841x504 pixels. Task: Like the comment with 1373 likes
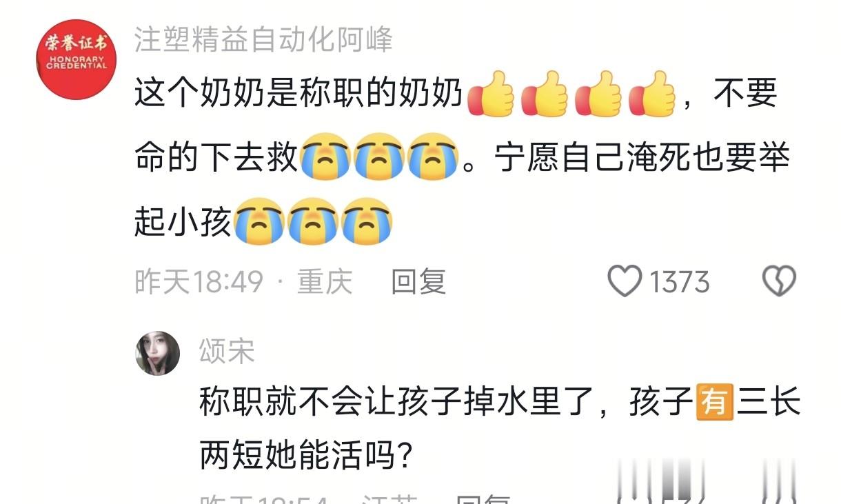pos(625,281)
